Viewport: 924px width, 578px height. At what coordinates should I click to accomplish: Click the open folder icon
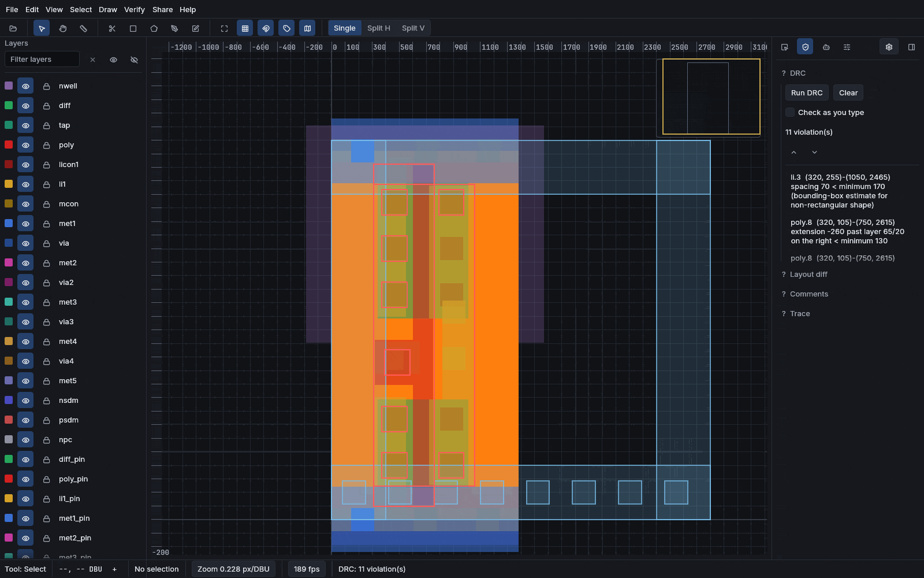pos(13,28)
